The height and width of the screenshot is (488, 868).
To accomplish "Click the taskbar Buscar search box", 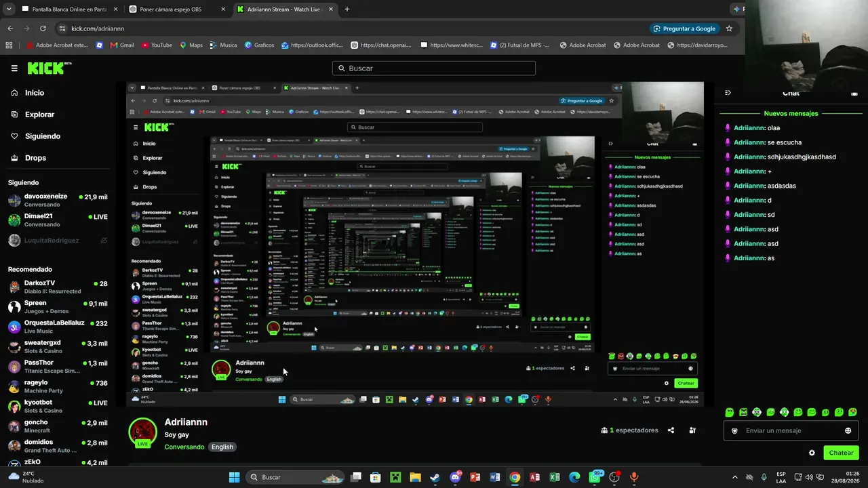I will coord(295,477).
